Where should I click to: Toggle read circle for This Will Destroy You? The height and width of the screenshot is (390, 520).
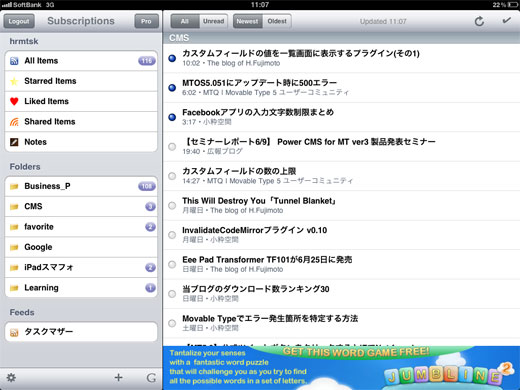tap(172, 205)
